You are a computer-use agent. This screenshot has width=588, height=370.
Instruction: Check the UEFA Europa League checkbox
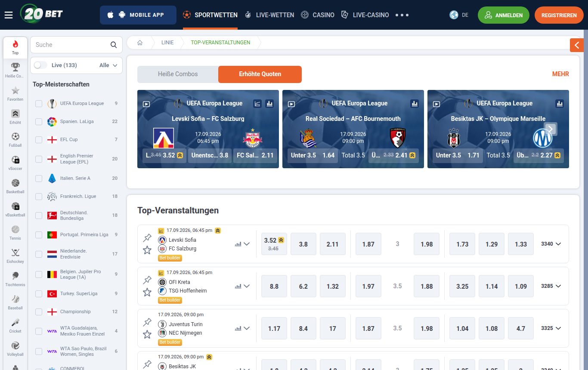tap(39, 103)
